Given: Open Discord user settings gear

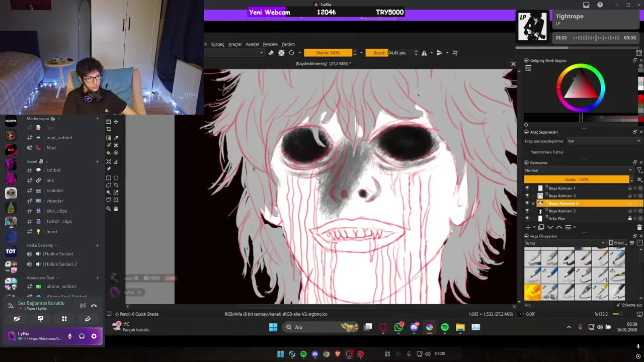Looking at the screenshot, I should pos(94,336).
